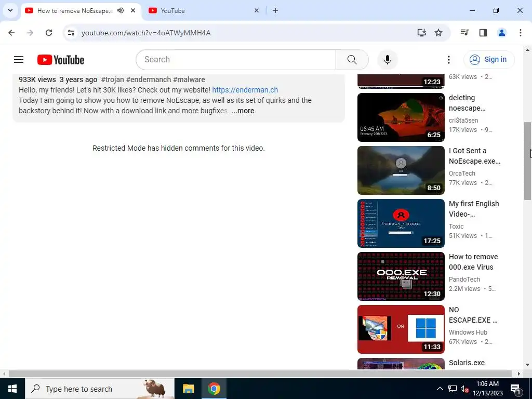Start voice search with the microphone icon
This screenshot has width=532, height=399.
[x=387, y=60]
